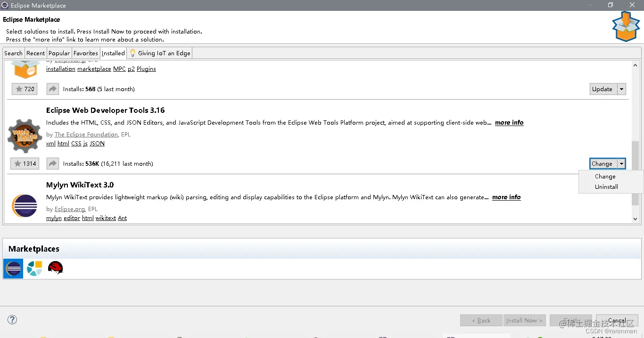
Task: Click the editor tag link
Action: [x=72, y=218]
